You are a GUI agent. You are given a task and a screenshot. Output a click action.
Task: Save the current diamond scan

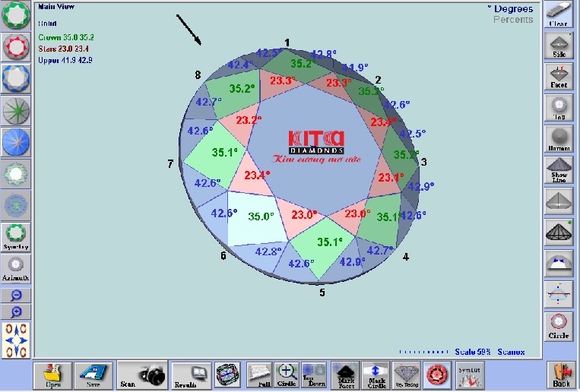[93, 375]
